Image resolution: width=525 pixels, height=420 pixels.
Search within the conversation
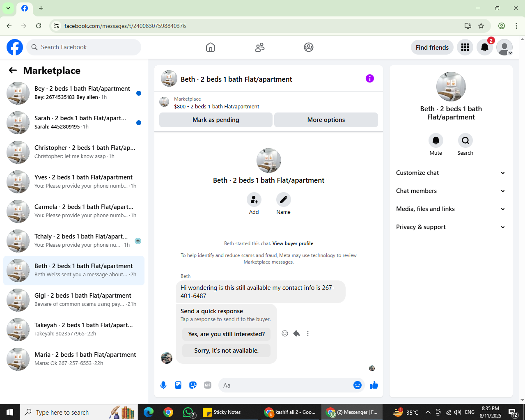[x=465, y=141]
